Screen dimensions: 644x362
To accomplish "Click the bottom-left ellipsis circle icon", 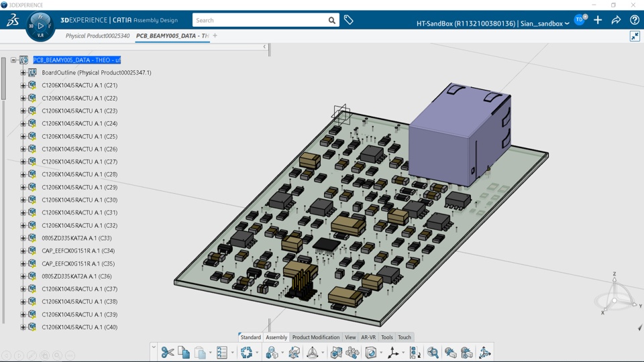I will (70, 355).
